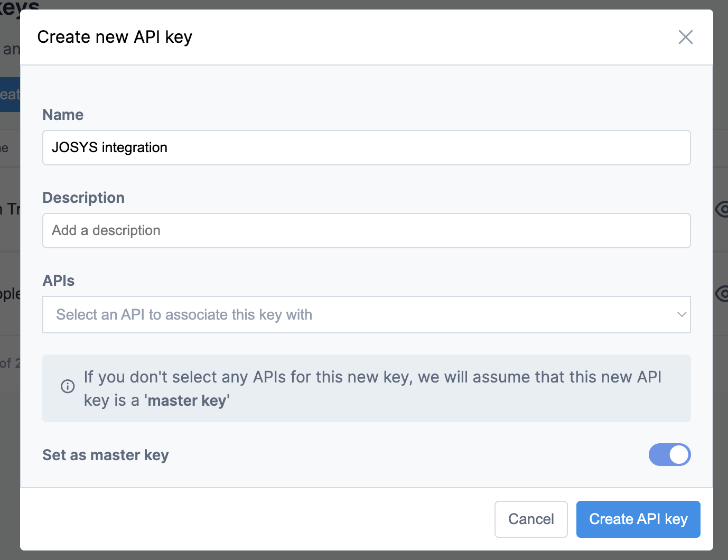Click into the Add a description field

pos(366,230)
